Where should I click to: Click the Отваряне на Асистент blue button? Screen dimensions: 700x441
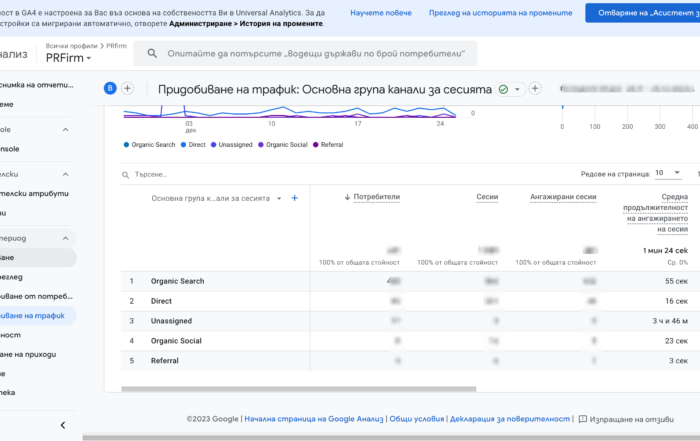[643, 13]
